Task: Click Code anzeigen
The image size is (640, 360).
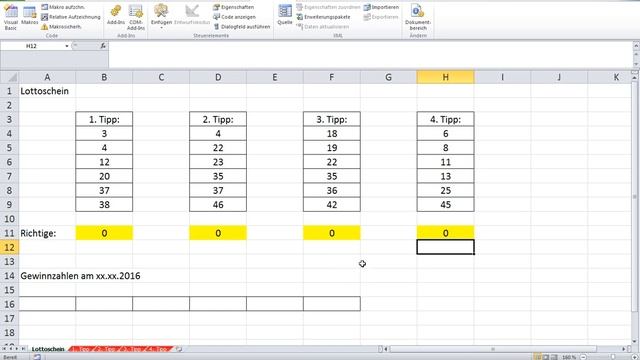Action: [234, 17]
